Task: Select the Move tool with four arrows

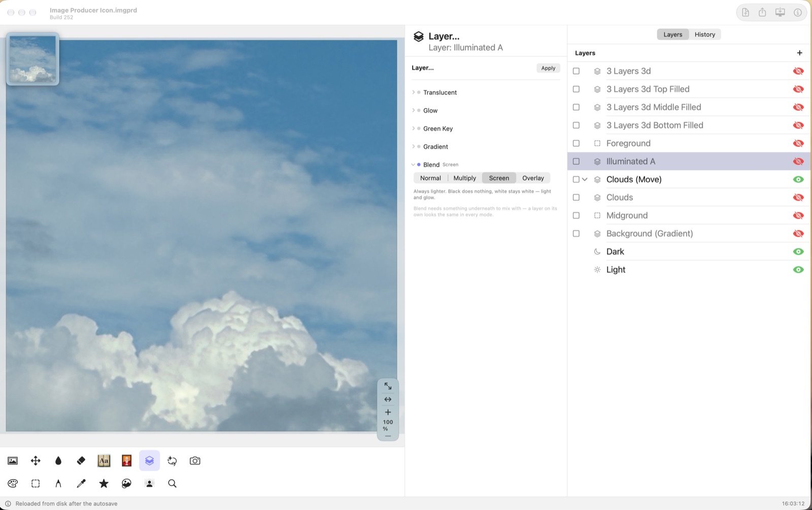Action: (x=36, y=461)
